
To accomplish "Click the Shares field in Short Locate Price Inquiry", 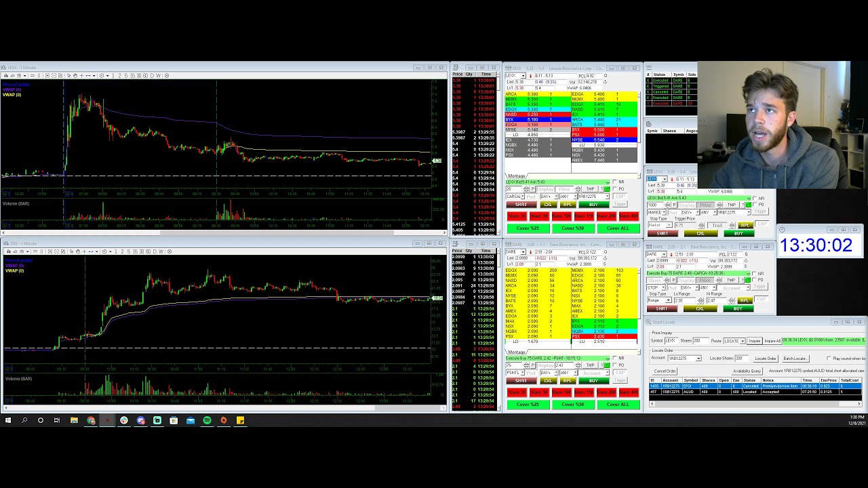I will tap(701, 341).
